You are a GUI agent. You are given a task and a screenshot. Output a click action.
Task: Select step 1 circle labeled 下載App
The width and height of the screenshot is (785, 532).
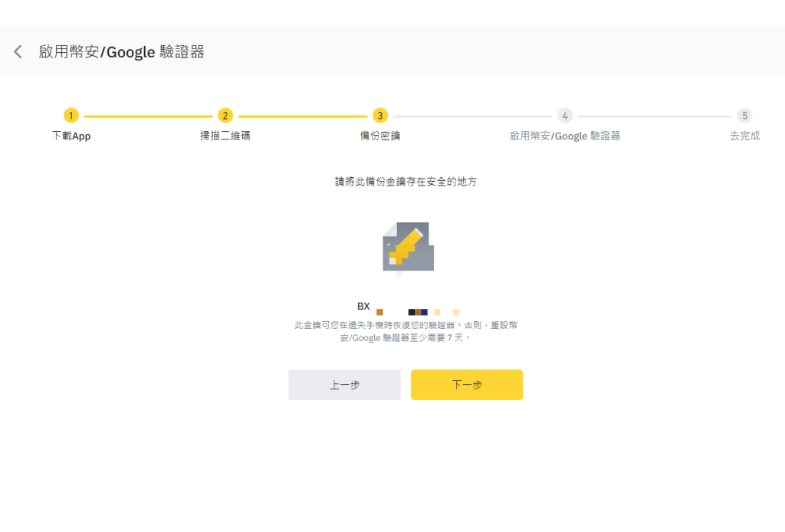tap(71, 115)
